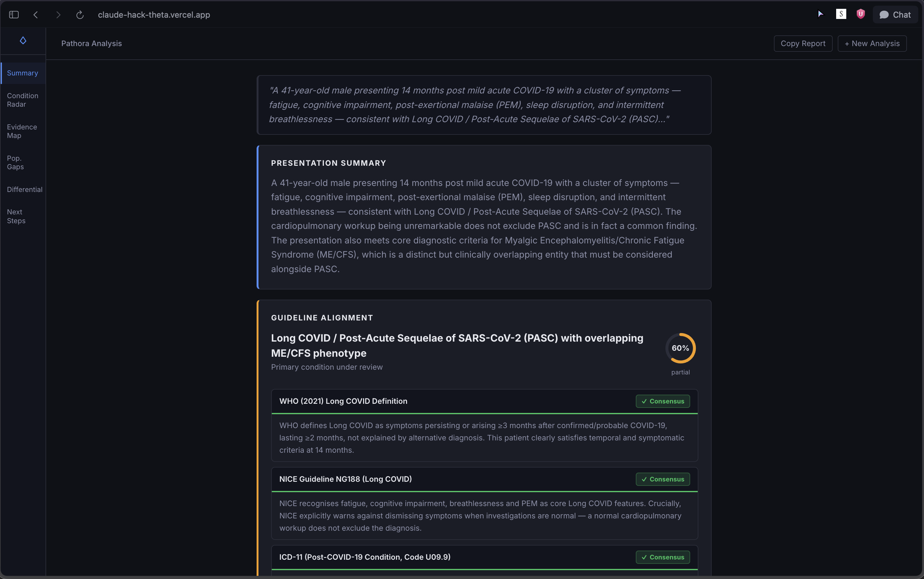924x579 pixels.
Task: Open the S extension icon
Action: pyautogui.click(x=841, y=14)
